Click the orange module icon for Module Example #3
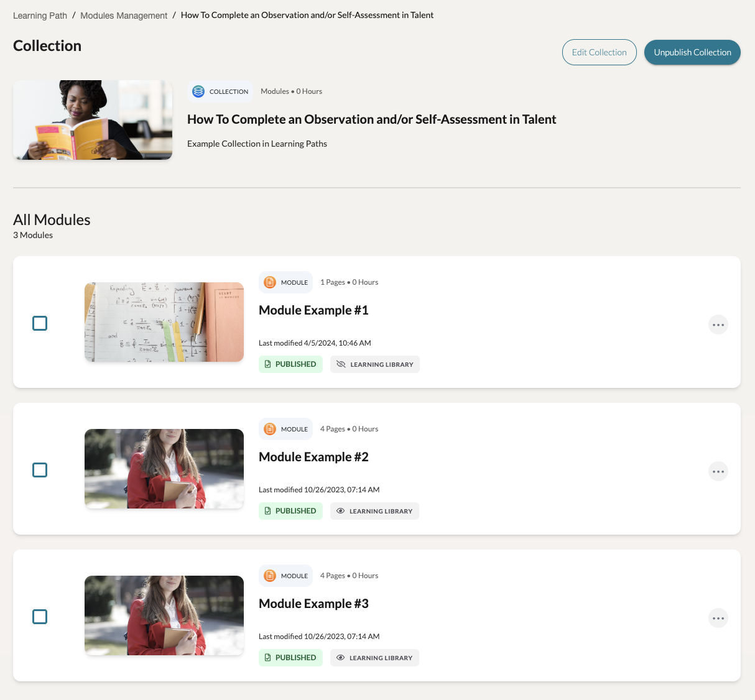This screenshot has width=755, height=700. click(x=270, y=576)
